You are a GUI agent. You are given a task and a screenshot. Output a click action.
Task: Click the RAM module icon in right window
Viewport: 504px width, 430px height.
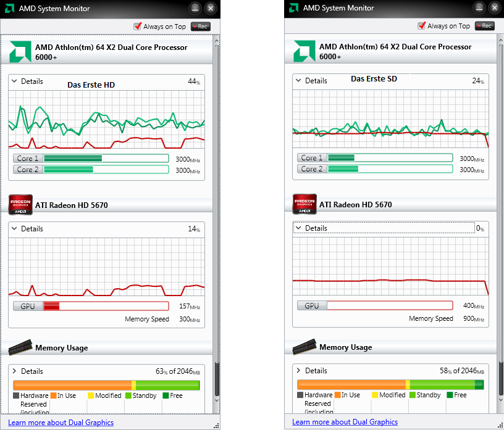[x=304, y=347]
